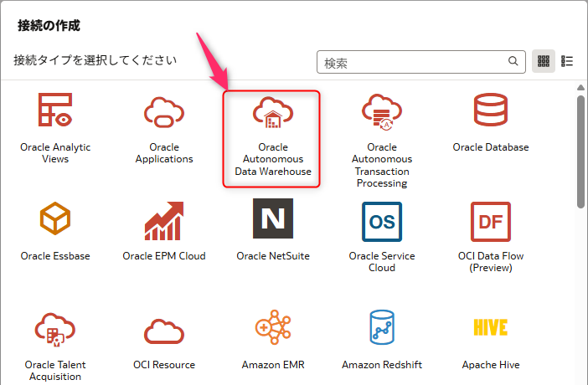Viewport: 588px width, 385px height.
Task: Click the Oracle EPM Cloud label
Action: pyautogui.click(x=164, y=256)
